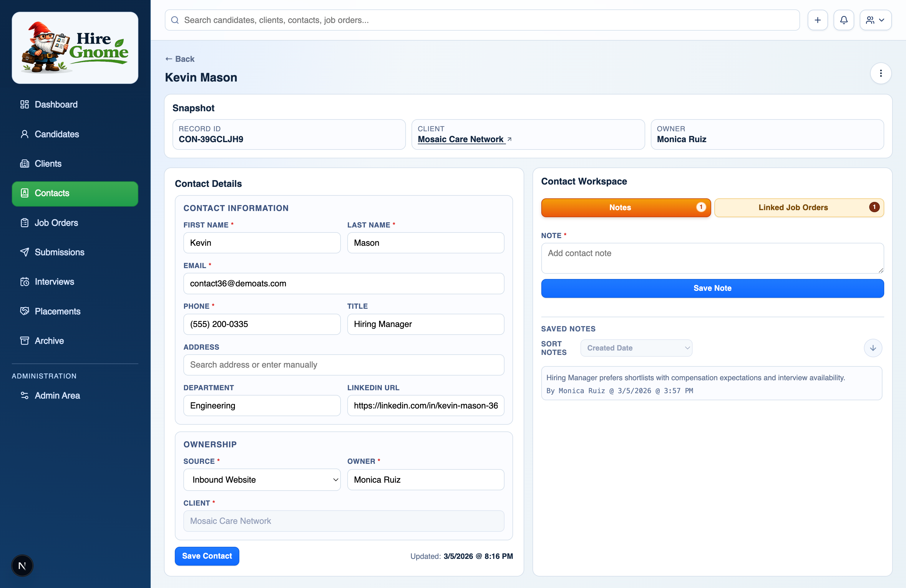Go to Interviews in the sidebar
This screenshot has width=906, height=588.
pos(54,282)
